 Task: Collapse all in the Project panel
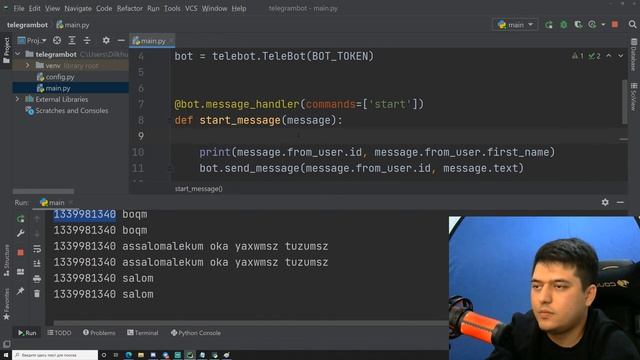coord(87,40)
